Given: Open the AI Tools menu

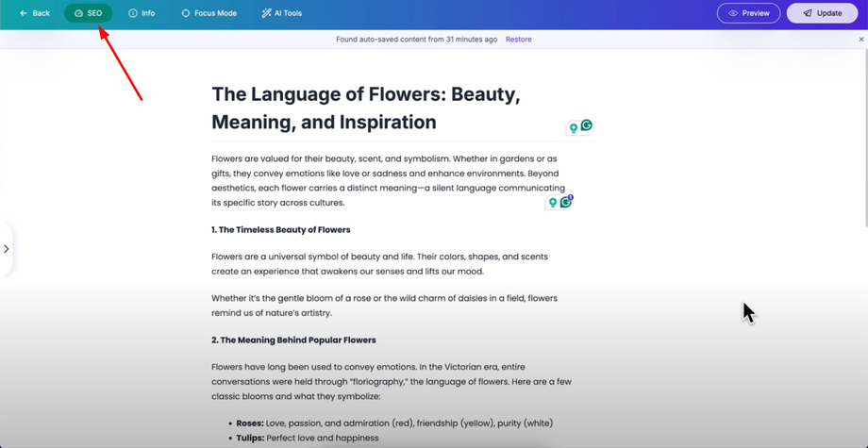Looking at the screenshot, I should point(282,13).
